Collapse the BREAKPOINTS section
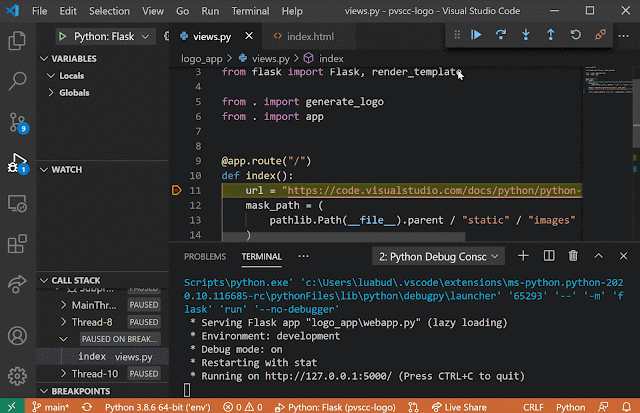The image size is (640, 413). pyautogui.click(x=44, y=391)
